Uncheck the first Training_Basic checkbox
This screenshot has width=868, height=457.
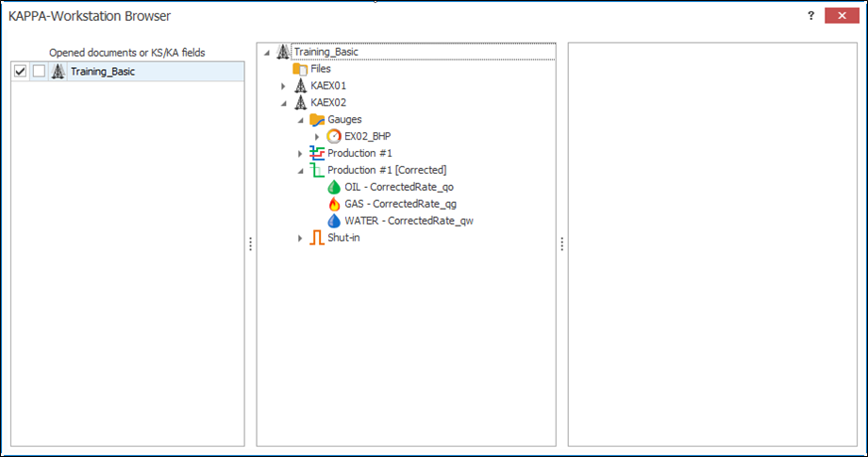[21, 72]
